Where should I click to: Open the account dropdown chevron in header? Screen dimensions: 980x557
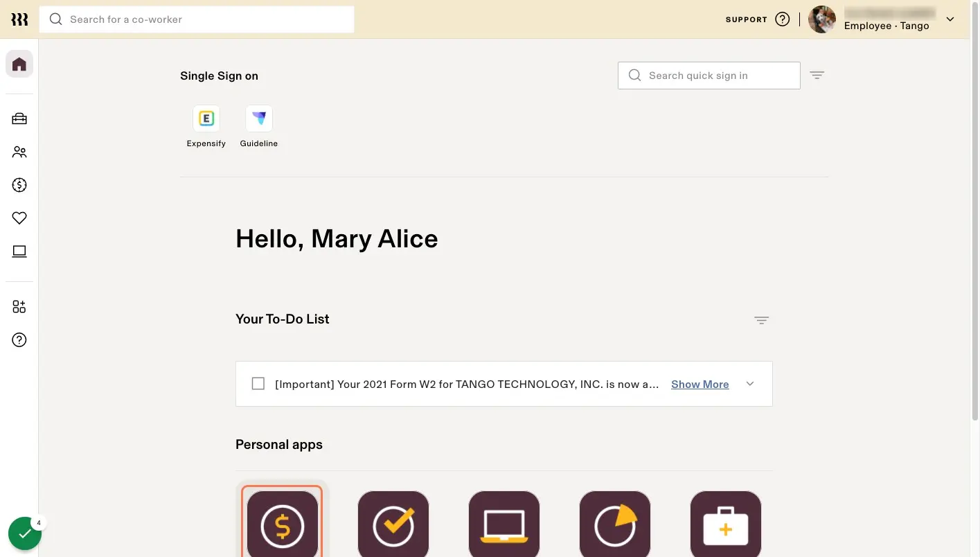950,19
